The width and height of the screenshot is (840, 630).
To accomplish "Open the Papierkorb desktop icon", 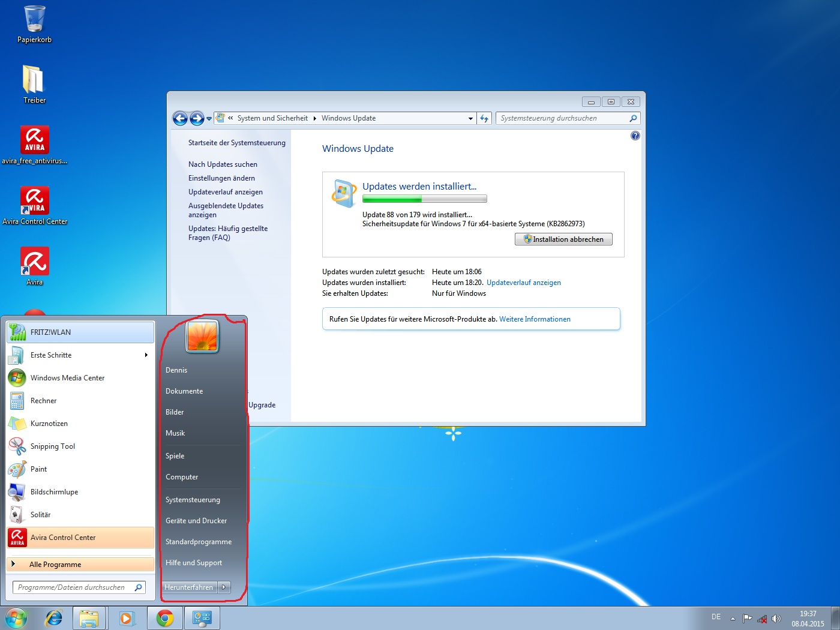I will pos(34,24).
